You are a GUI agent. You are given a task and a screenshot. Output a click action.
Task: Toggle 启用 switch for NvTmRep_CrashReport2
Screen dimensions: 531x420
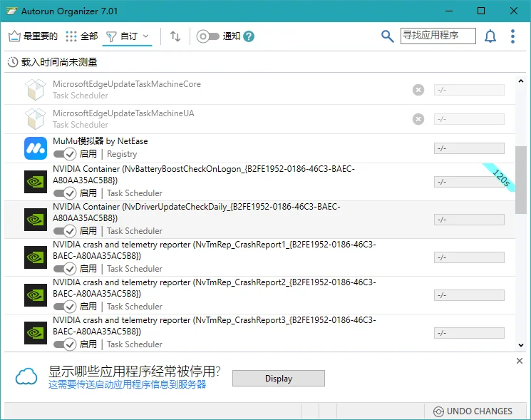65,307
